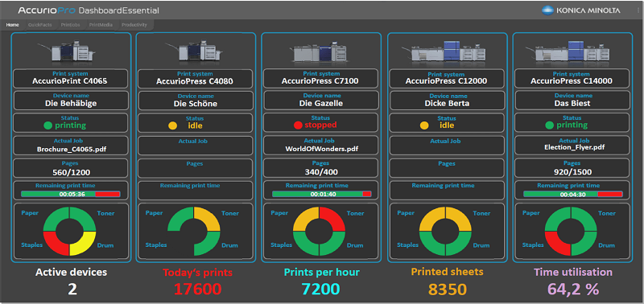Select the Election_Flyer.pdf job name
The image size is (644, 304).
coord(574,147)
